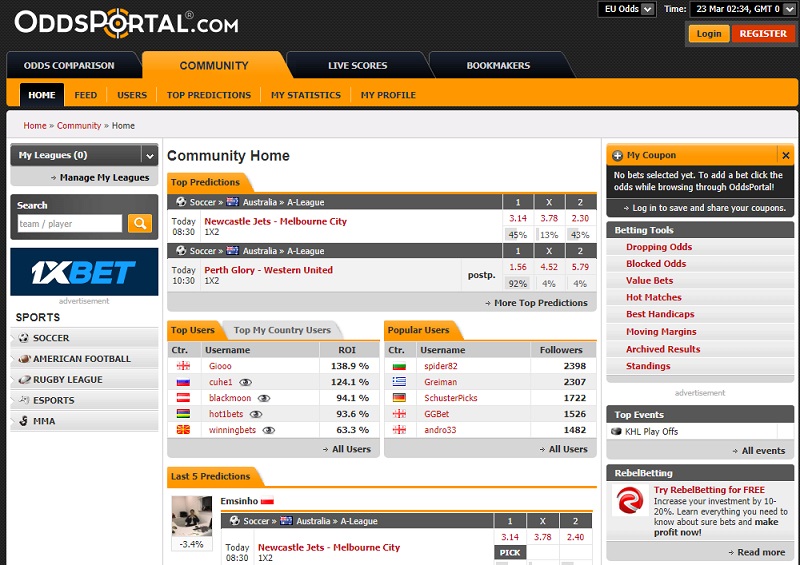This screenshot has height=565, width=800.
Task: Click the orange search magnifier button
Action: (x=140, y=223)
